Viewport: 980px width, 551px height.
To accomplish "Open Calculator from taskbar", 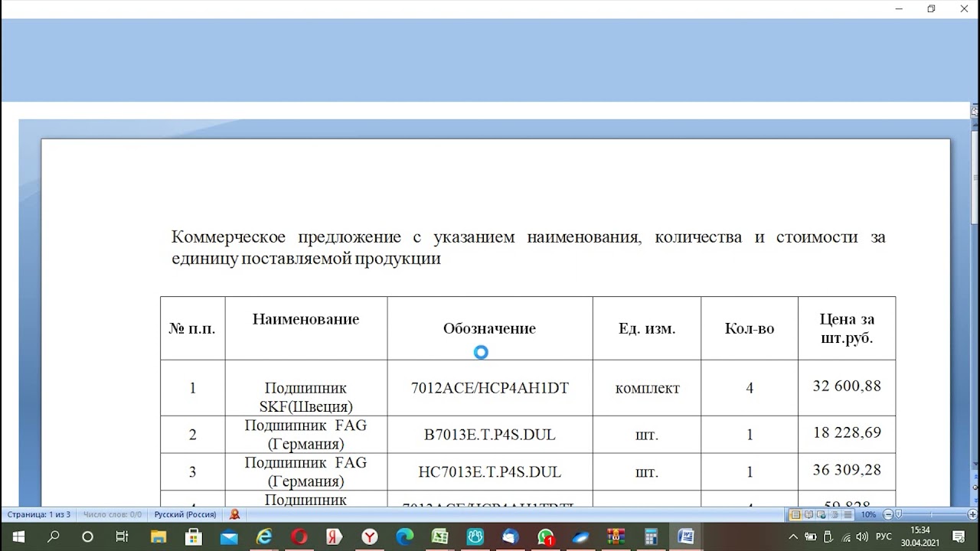I will (x=651, y=536).
